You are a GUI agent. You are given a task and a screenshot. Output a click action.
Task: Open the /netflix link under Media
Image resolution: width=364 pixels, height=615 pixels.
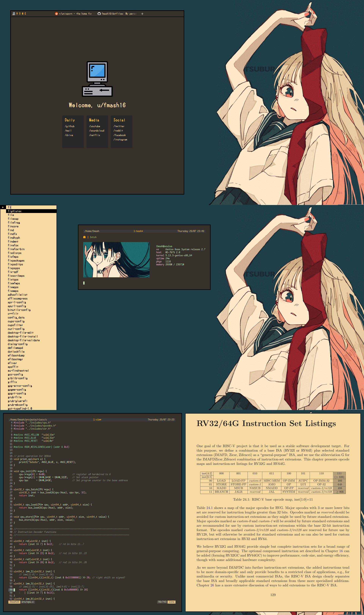click(x=95, y=135)
